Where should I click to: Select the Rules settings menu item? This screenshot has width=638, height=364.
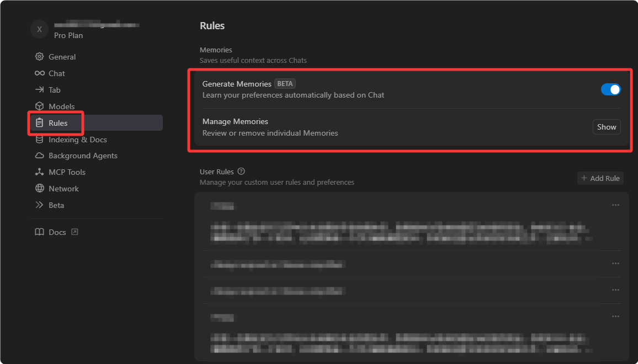pos(97,123)
